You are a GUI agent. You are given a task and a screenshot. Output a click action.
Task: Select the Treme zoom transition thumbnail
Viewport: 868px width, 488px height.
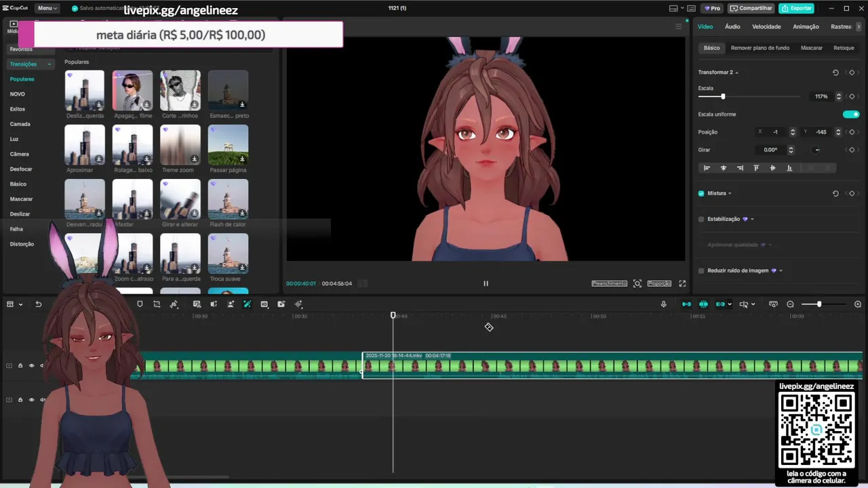[180, 145]
